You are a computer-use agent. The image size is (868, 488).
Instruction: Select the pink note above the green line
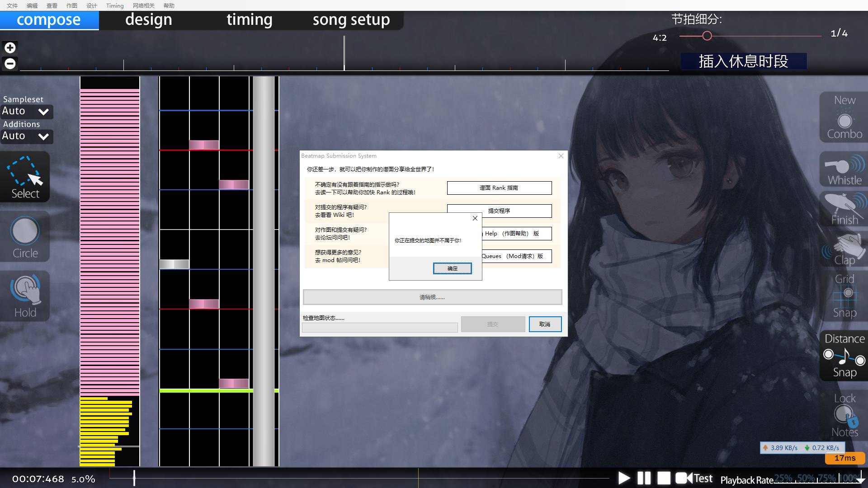234,383
